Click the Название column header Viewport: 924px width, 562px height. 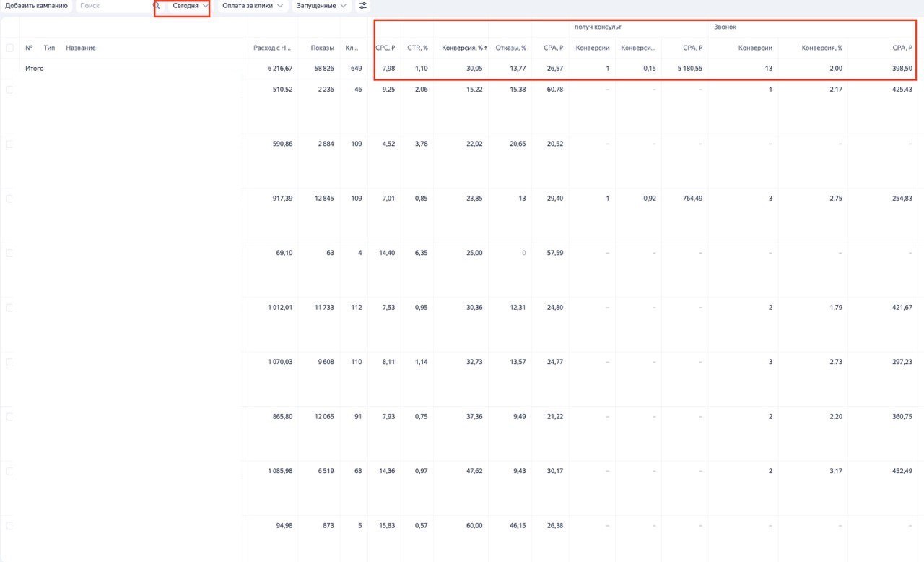tap(80, 48)
